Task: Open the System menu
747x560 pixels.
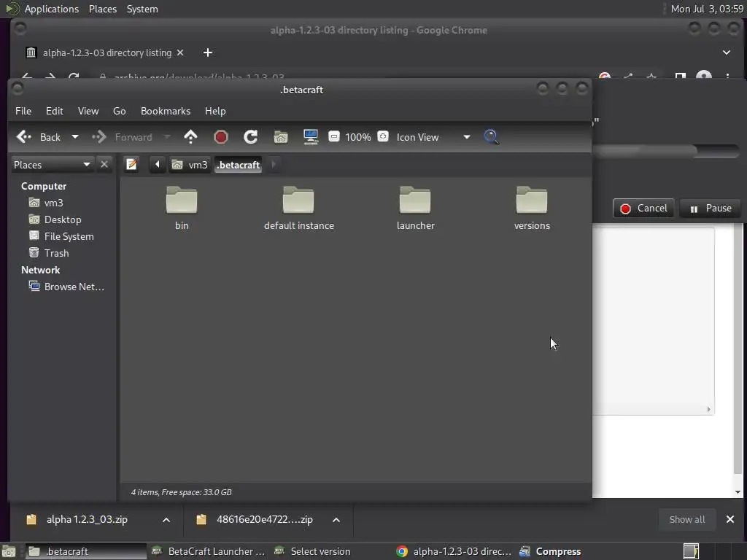Action: (x=142, y=9)
